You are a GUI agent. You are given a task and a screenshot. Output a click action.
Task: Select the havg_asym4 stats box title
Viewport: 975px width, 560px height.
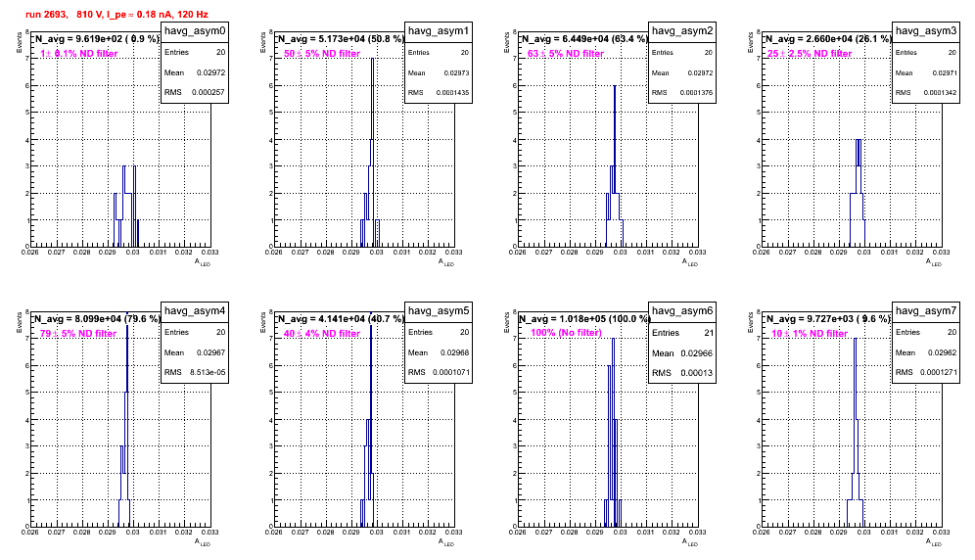pyautogui.click(x=195, y=310)
